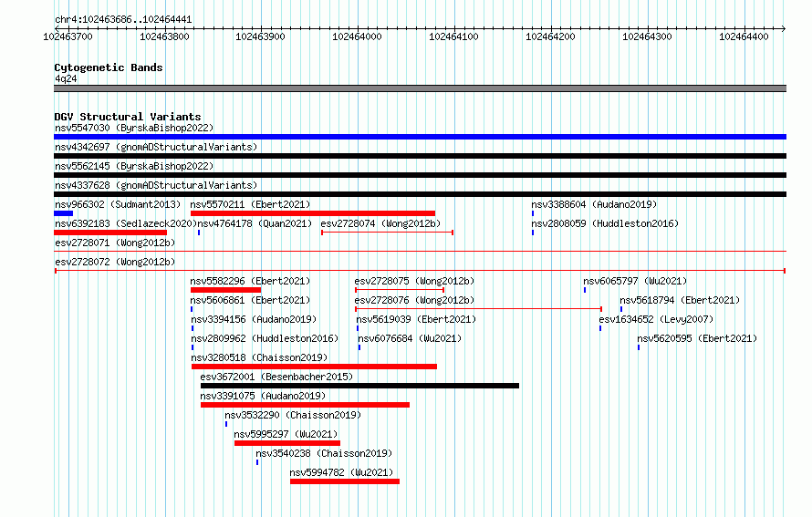812x517 pixels.
Task: Click the Cytogenetic Bands track title
Action: (109, 67)
